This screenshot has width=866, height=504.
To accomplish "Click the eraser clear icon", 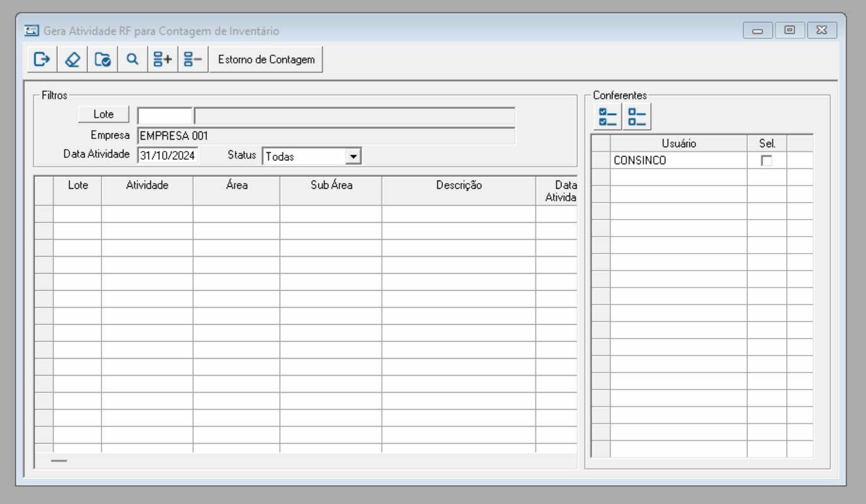I will [x=72, y=60].
